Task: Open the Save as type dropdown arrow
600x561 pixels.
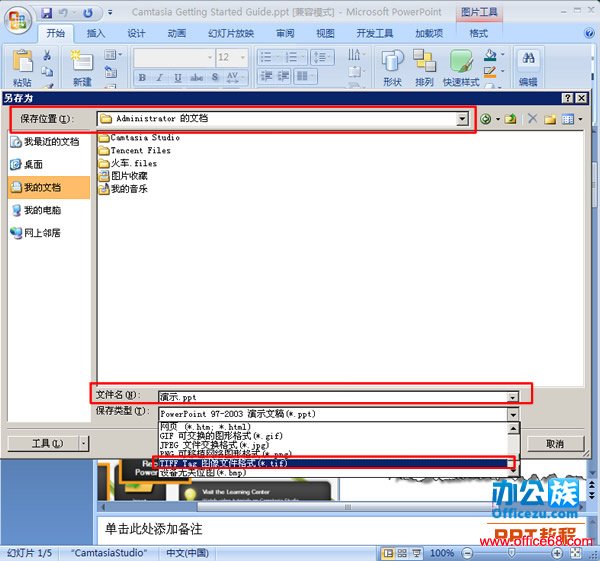Action: (x=513, y=414)
